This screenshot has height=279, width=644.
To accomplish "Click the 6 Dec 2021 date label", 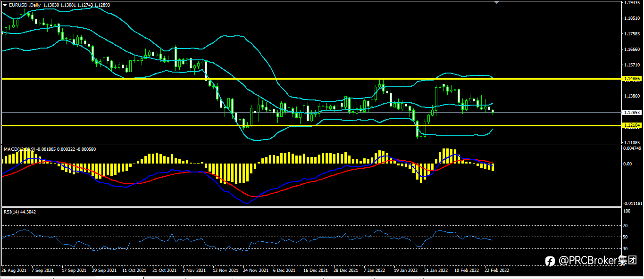I will [x=284, y=271].
